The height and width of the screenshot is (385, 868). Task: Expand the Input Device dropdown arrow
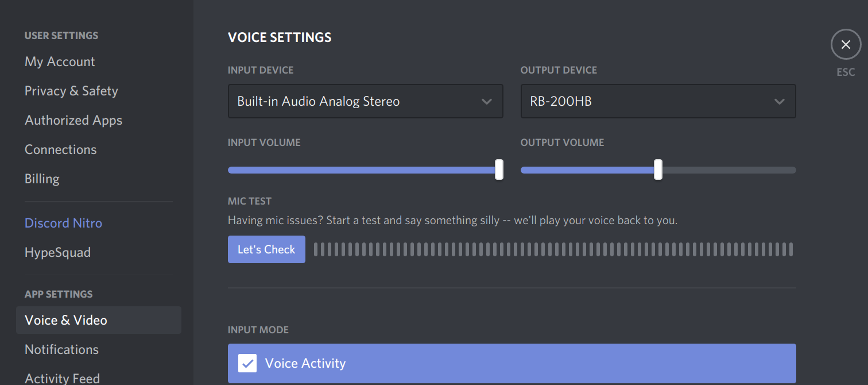[x=487, y=102]
